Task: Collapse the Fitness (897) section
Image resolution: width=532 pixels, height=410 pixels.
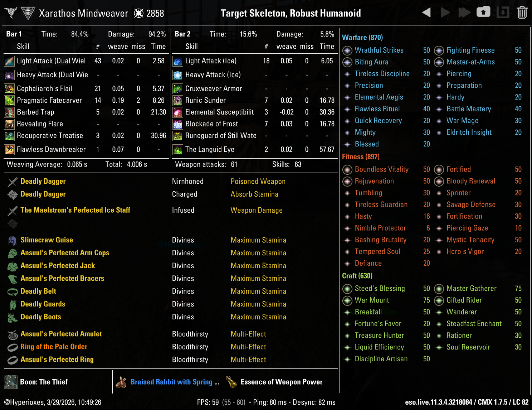Action: [361, 157]
